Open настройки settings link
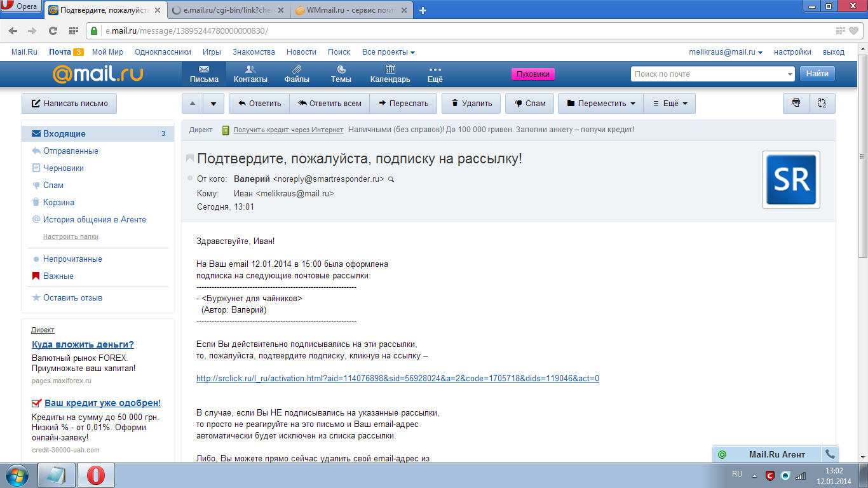The width and height of the screenshot is (868, 488). coord(792,52)
